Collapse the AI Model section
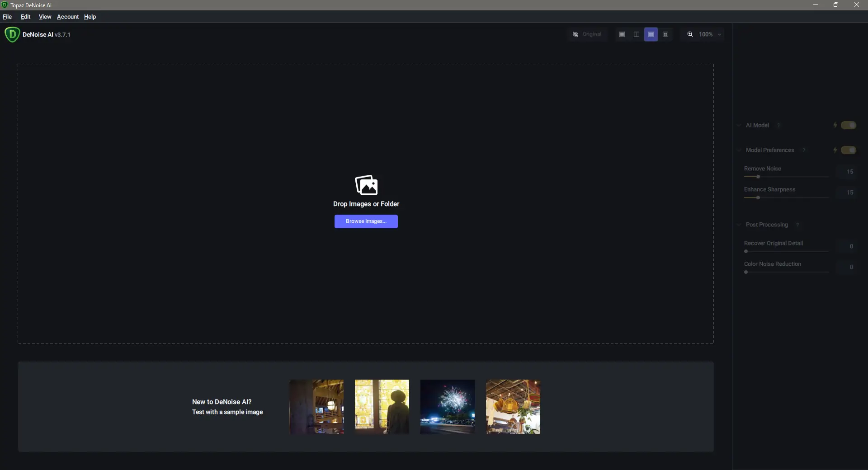This screenshot has width=868, height=470. click(x=739, y=125)
